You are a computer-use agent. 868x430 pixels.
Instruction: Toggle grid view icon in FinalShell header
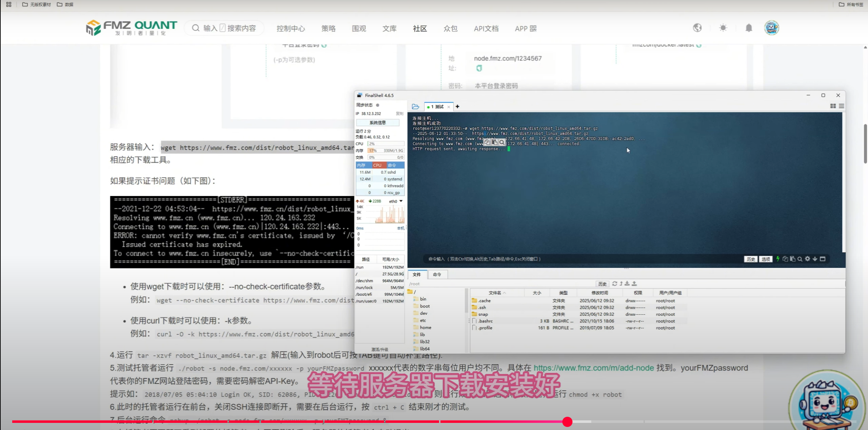point(833,106)
